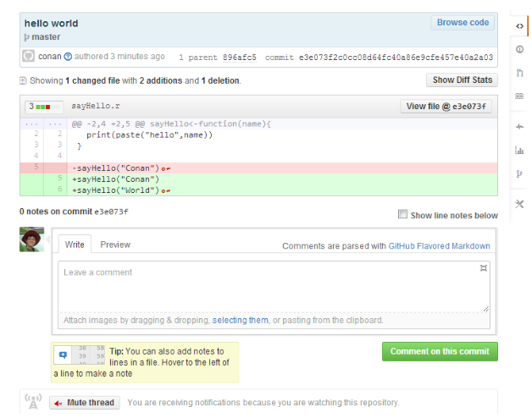Viewport: 532px width, 418px height.
Task: Click the zen mode fullscreen comment icon
Action: coord(483,268)
